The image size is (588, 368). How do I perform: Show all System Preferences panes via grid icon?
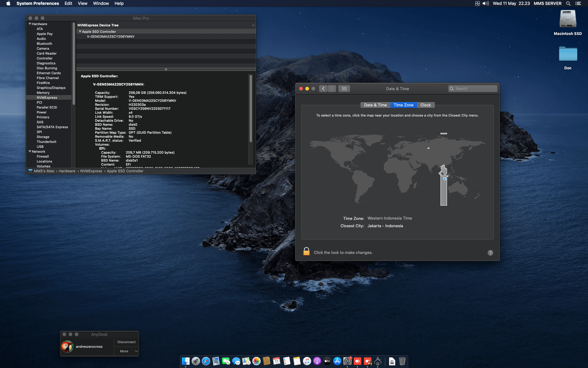pyautogui.click(x=344, y=89)
